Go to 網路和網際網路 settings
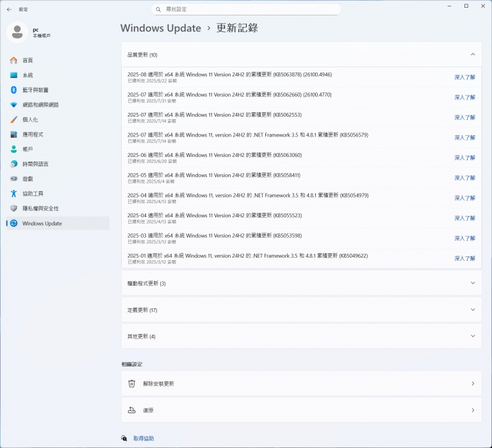The image size is (492, 448). point(58,104)
